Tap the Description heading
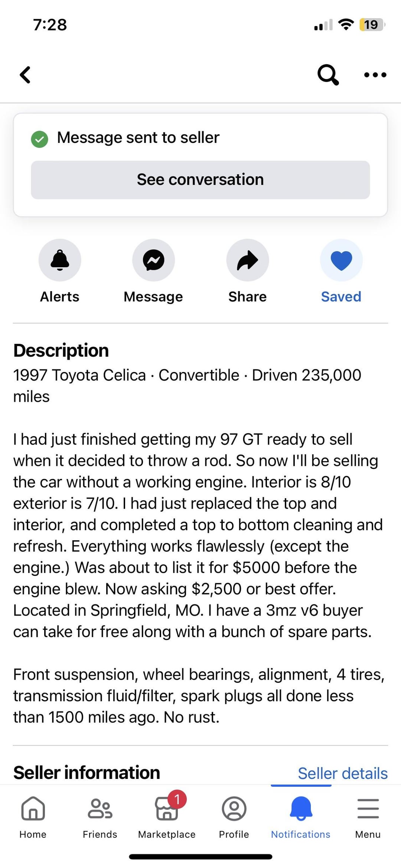This screenshot has width=401, height=868. (x=61, y=350)
